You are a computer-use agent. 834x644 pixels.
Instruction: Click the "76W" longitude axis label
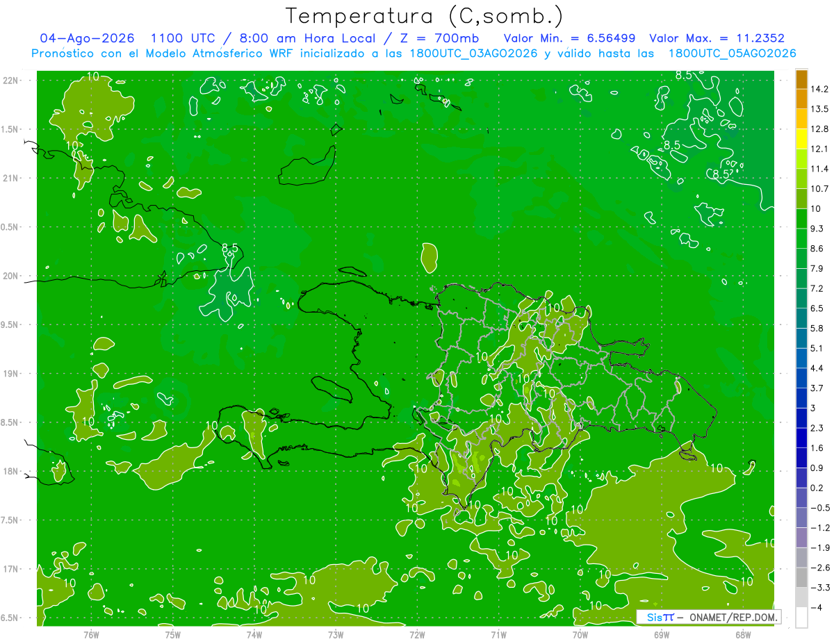pyautogui.click(x=91, y=635)
